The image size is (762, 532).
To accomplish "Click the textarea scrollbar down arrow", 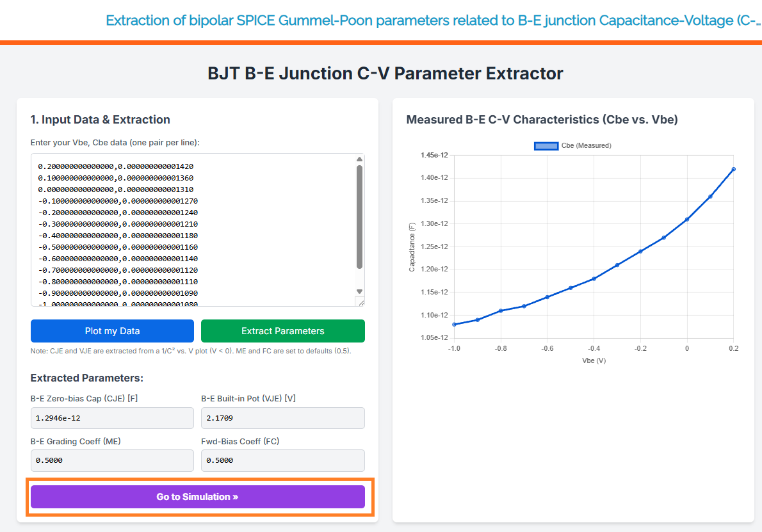I will (359, 291).
